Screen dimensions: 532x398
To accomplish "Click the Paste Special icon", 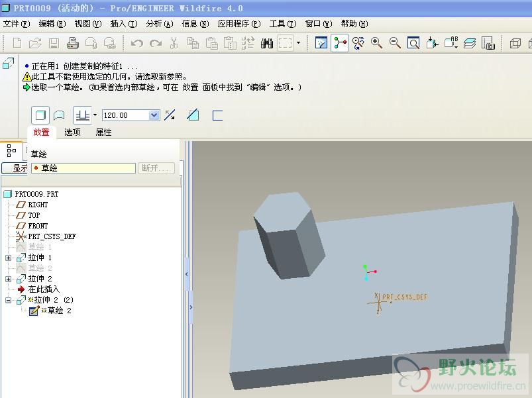I will (x=230, y=43).
